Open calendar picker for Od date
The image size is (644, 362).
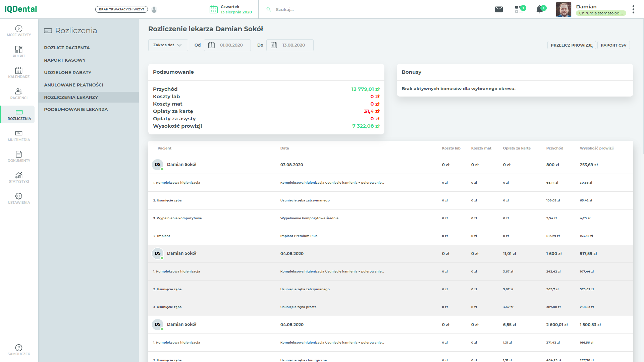click(211, 45)
